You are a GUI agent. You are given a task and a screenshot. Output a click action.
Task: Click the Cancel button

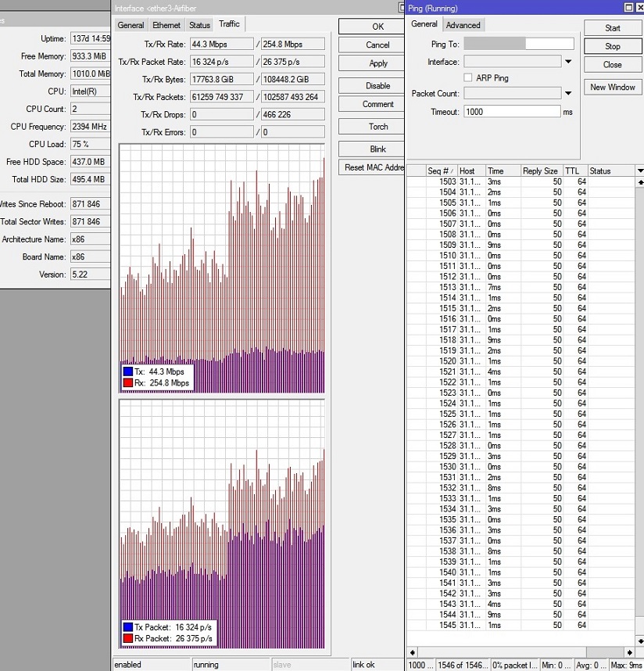pyautogui.click(x=371, y=45)
